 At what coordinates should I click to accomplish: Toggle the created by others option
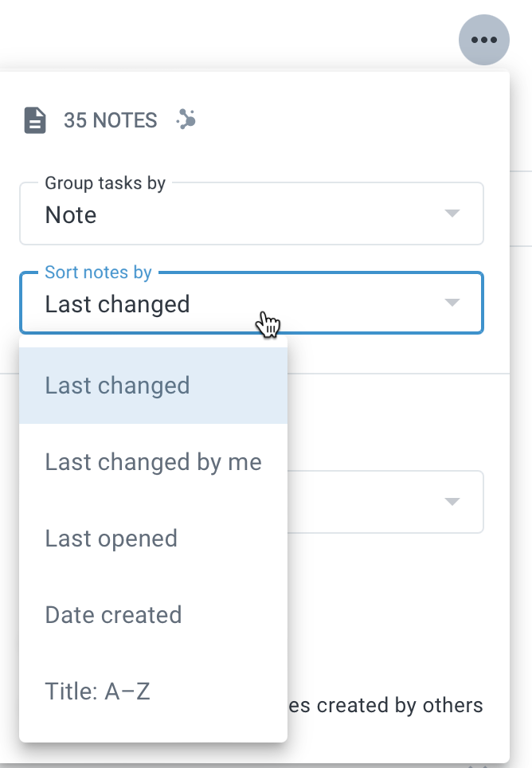pos(385,706)
